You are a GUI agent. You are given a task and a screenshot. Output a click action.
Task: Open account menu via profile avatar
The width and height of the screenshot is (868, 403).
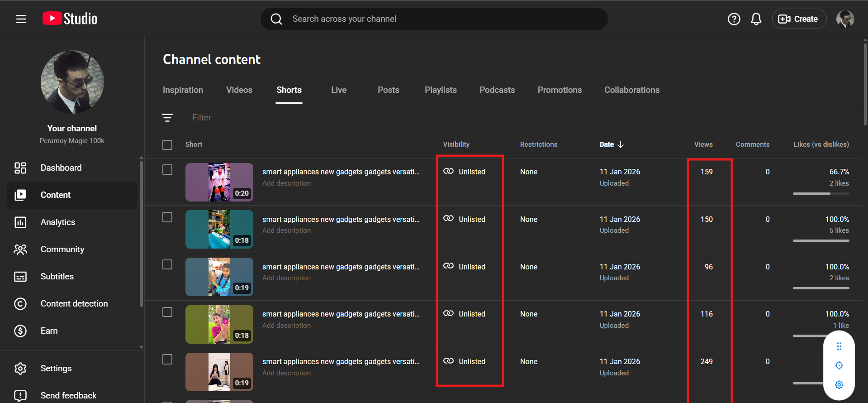[845, 19]
